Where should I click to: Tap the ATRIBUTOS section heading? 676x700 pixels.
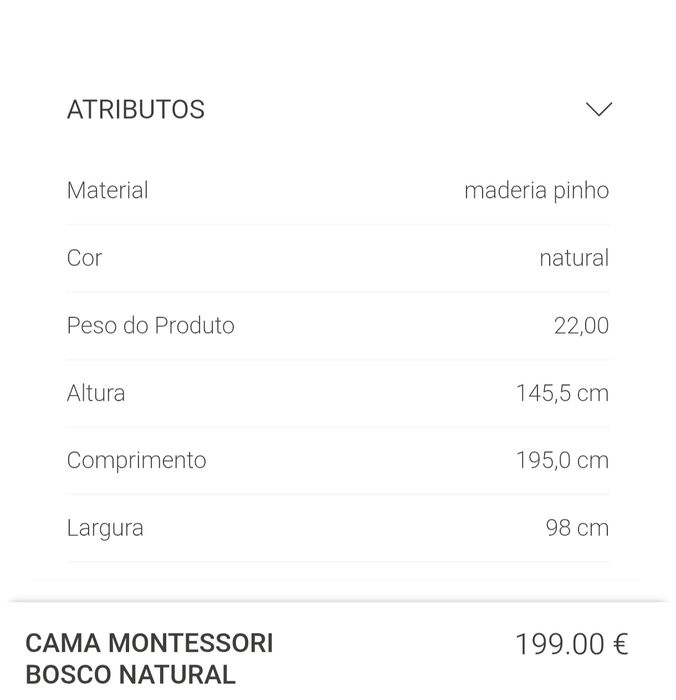click(136, 110)
